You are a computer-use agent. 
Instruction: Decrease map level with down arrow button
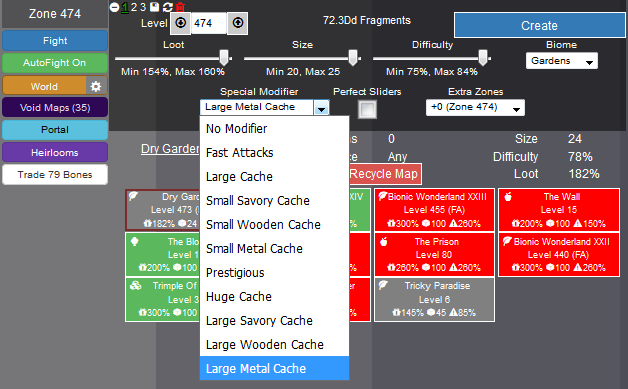point(181,23)
